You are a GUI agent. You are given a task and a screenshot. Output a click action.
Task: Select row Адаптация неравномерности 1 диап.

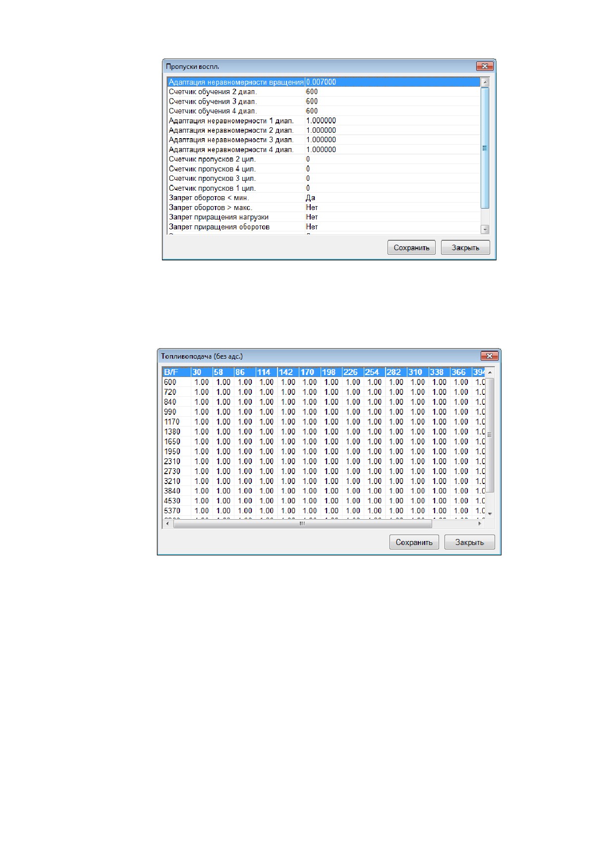(x=324, y=121)
